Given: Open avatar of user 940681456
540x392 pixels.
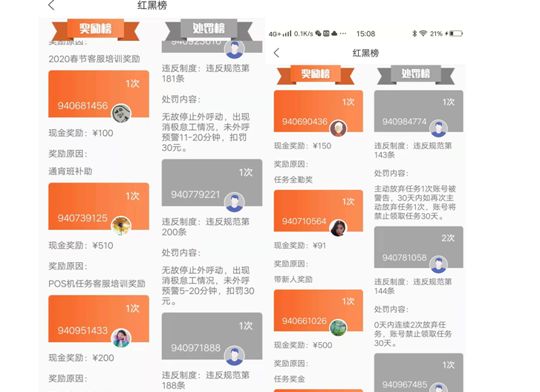Looking at the screenshot, I should [x=121, y=113].
